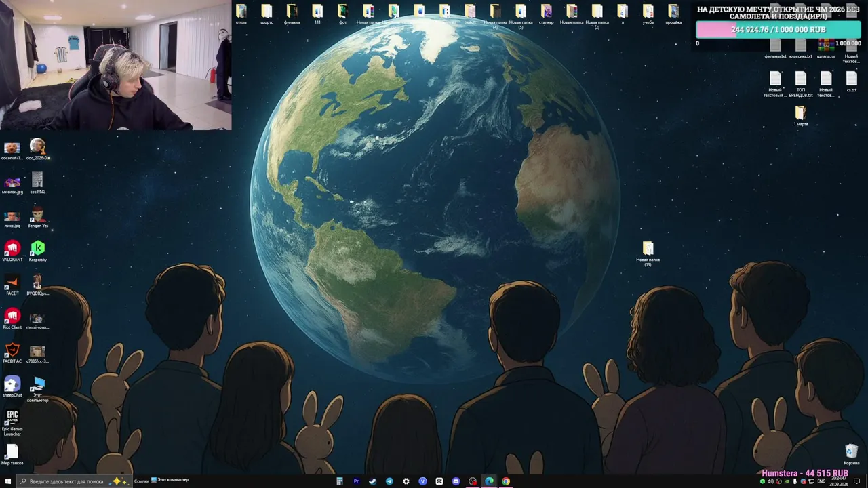
Task: Select the фильмы.txt text file
Action: 775,48
